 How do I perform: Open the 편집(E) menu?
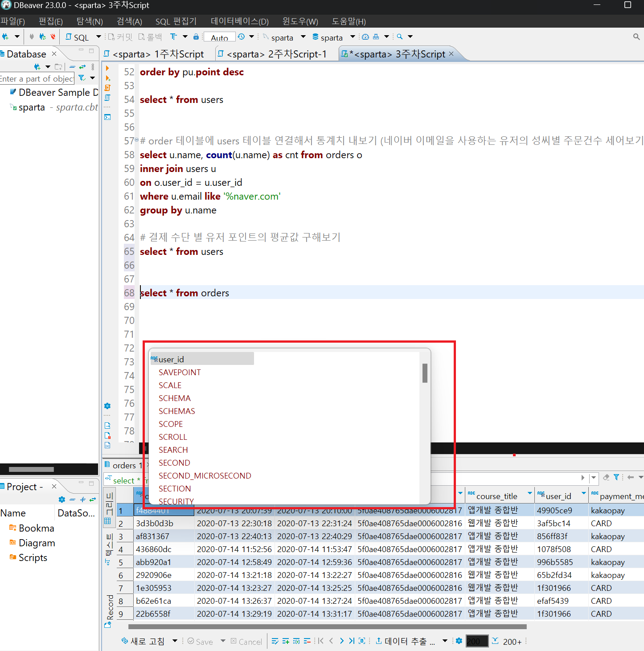pyautogui.click(x=51, y=21)
